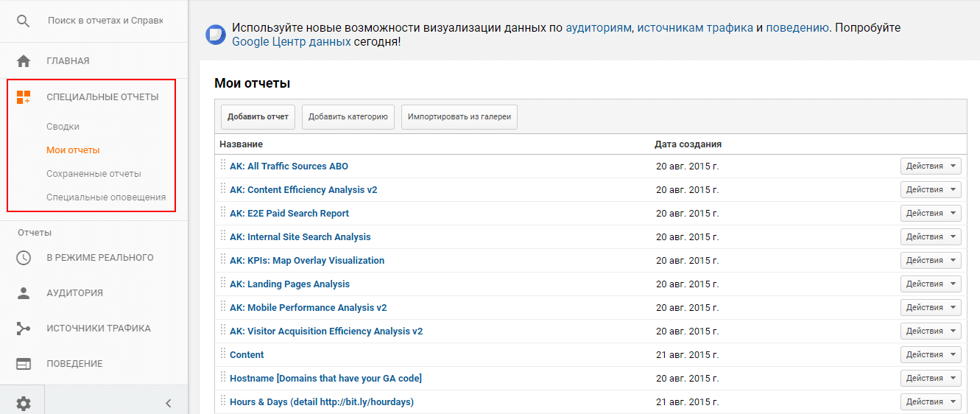Follow the поведению banner link
The width and height of the screenshot is (980, 414).
click(798, 28)
